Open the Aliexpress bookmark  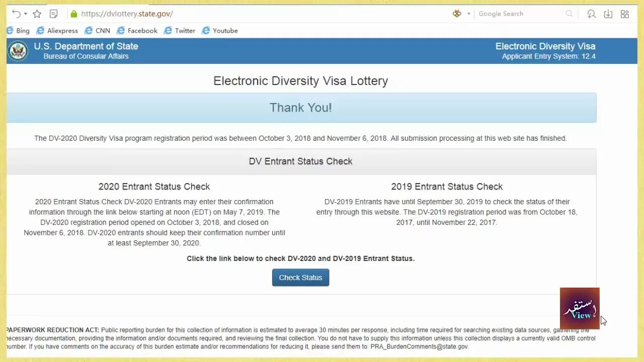click(x=57, y=31)
